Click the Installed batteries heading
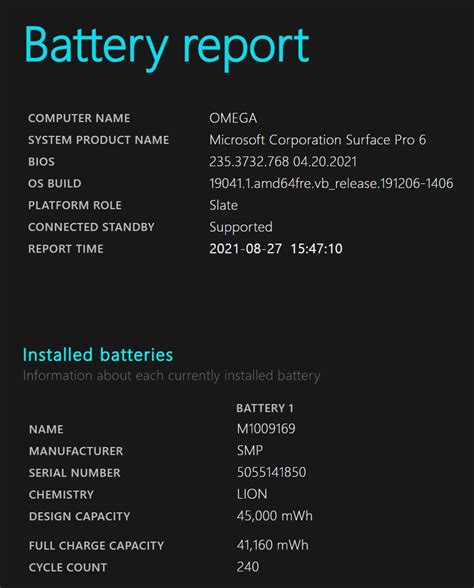 click(x=98, y=355)
